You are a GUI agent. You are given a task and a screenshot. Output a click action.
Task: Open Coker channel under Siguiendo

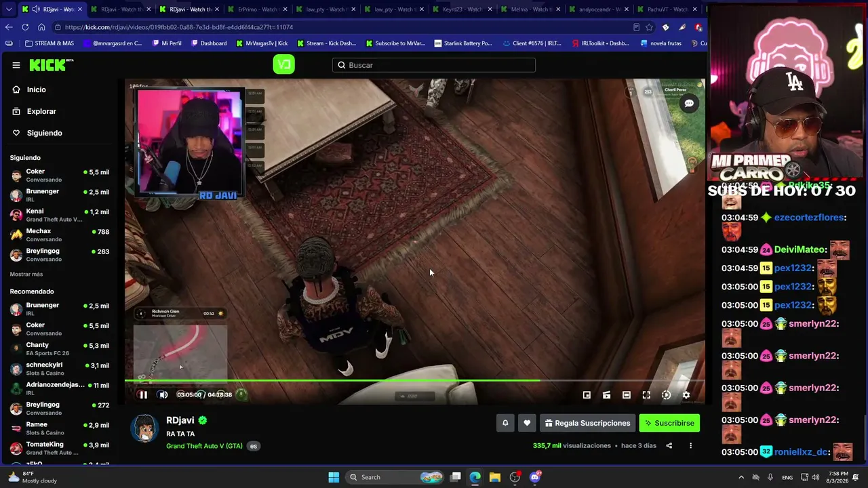[x=60, y=176]
